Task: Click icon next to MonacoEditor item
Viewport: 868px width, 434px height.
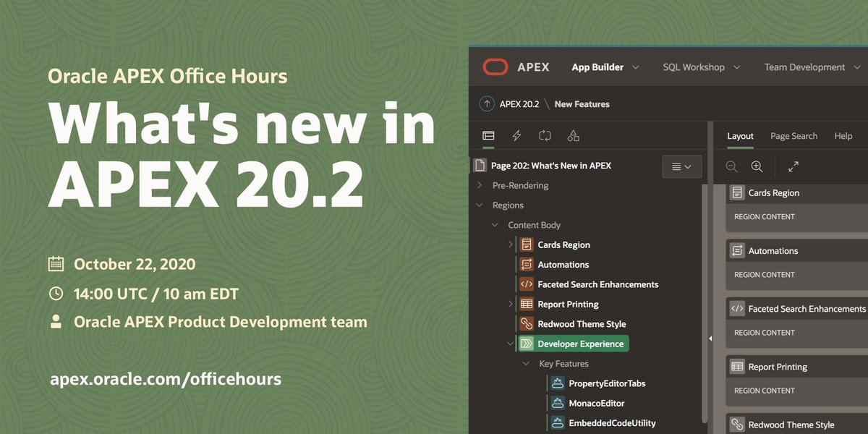Action: point(558,403)
